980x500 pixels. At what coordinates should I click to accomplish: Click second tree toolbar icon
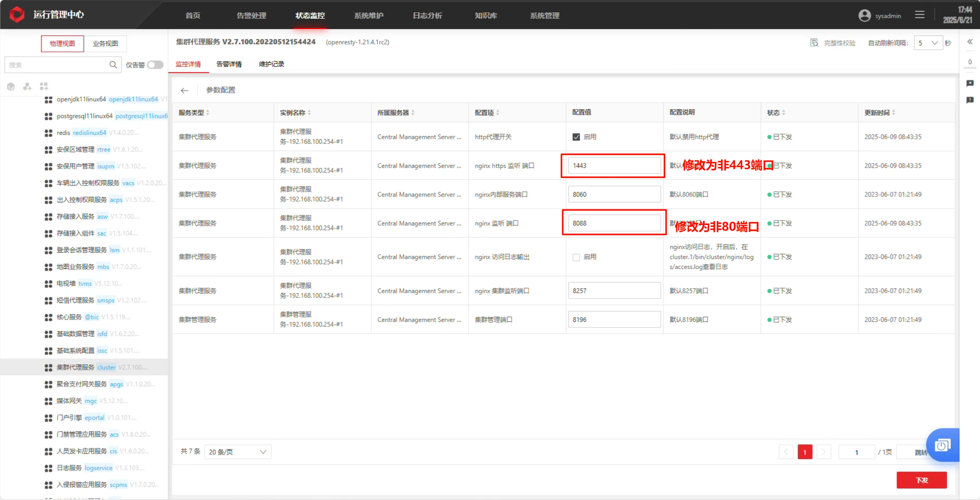click(27, 87)
